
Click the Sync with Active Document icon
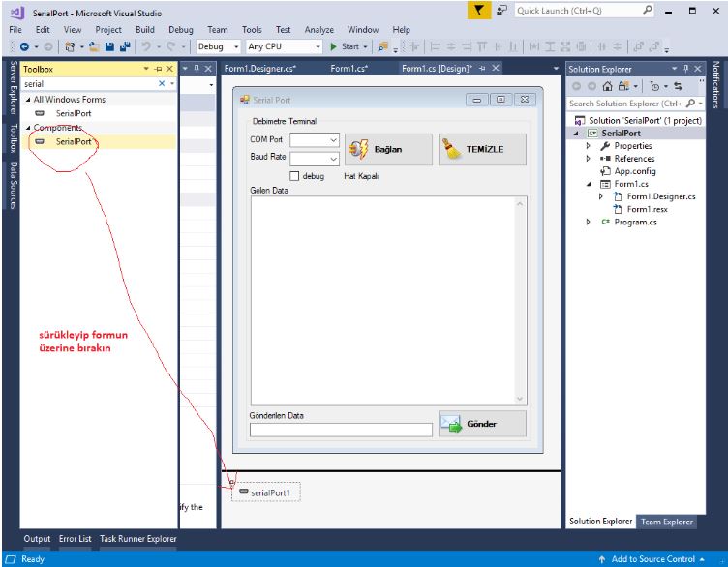click(679, 86)
